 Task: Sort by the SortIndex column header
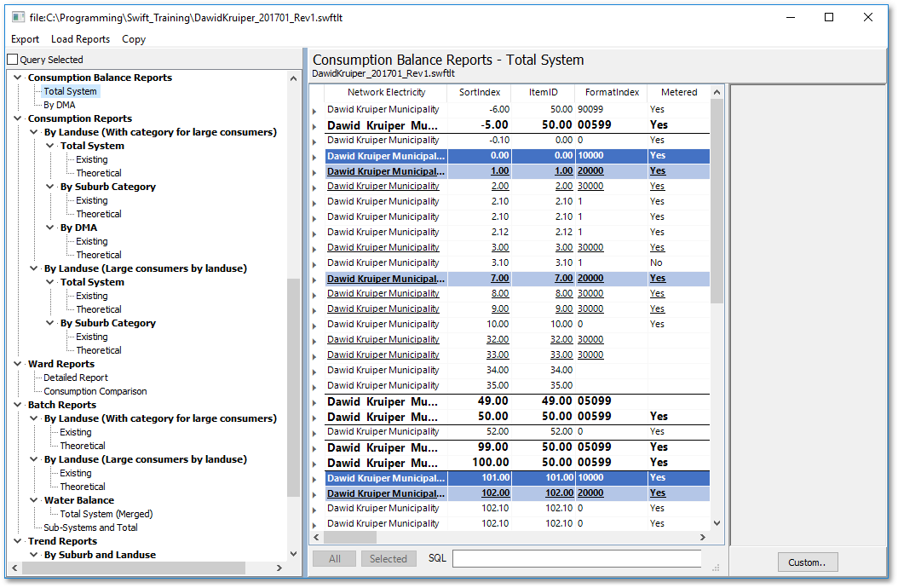[x=480, y=92]
